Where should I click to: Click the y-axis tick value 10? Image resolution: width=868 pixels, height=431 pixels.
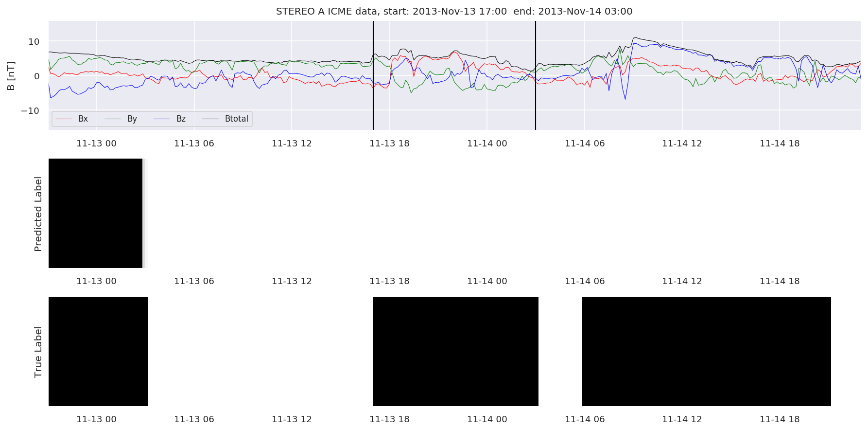pyautogui.click(x=34, y=42)
